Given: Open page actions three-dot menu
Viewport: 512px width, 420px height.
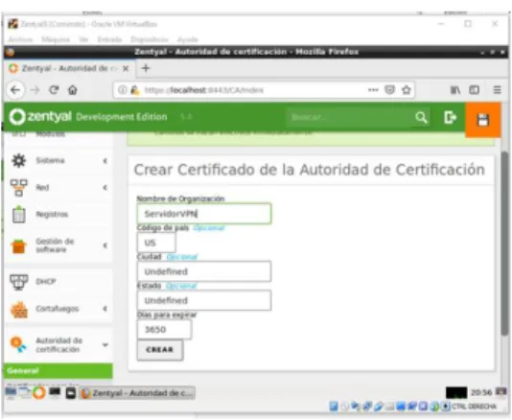Looking at the screenshot, I should 373,90.
